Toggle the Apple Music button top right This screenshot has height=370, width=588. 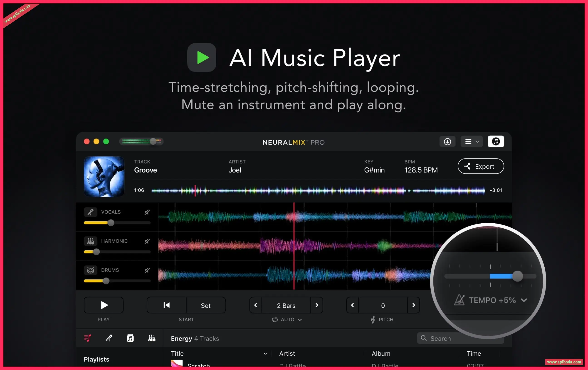click(x=496, y=141)
